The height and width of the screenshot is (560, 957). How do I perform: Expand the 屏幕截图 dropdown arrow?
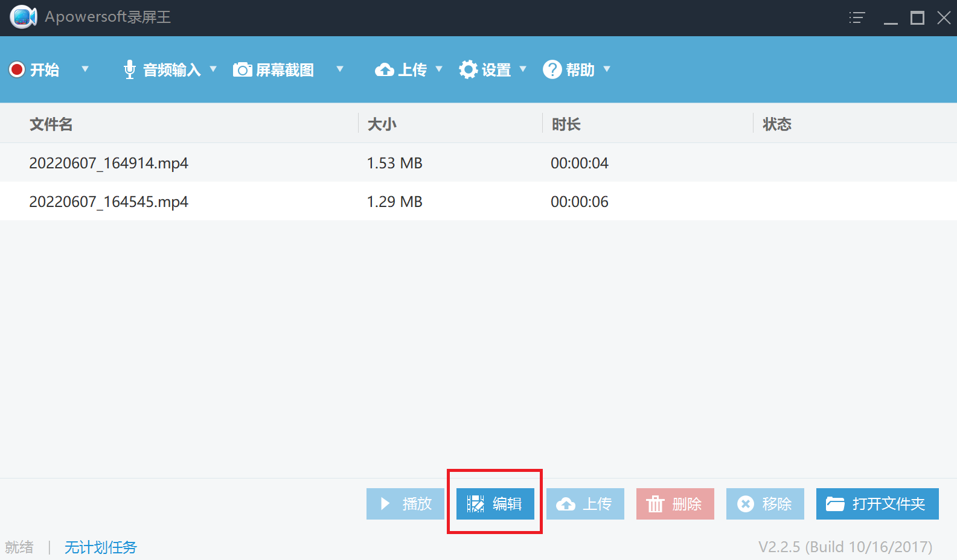(340, 69)
